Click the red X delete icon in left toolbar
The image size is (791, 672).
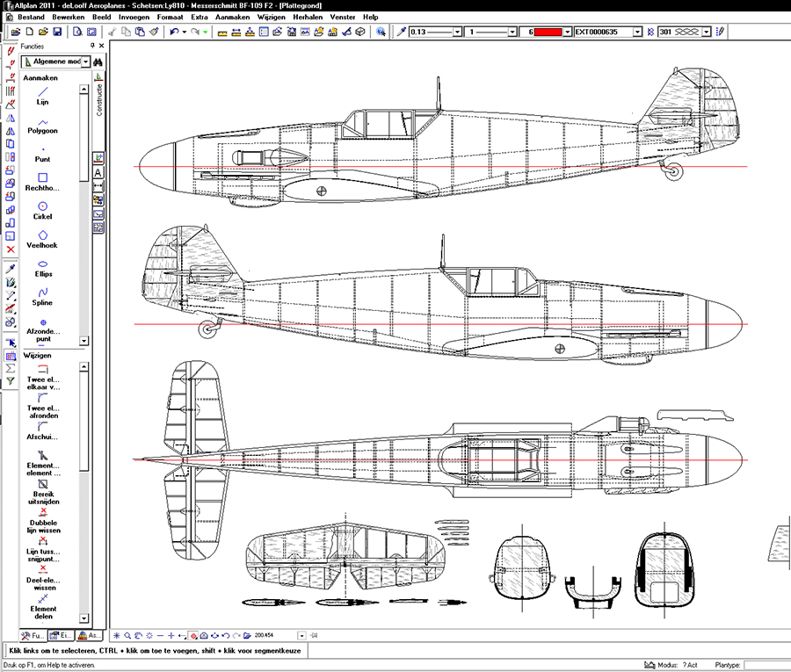tap(11, 249)
